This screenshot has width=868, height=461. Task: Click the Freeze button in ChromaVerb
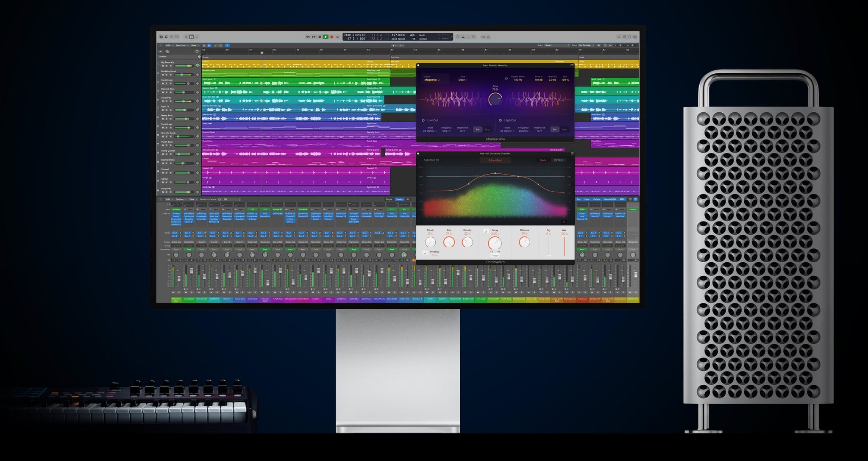[x=495, y=255]
